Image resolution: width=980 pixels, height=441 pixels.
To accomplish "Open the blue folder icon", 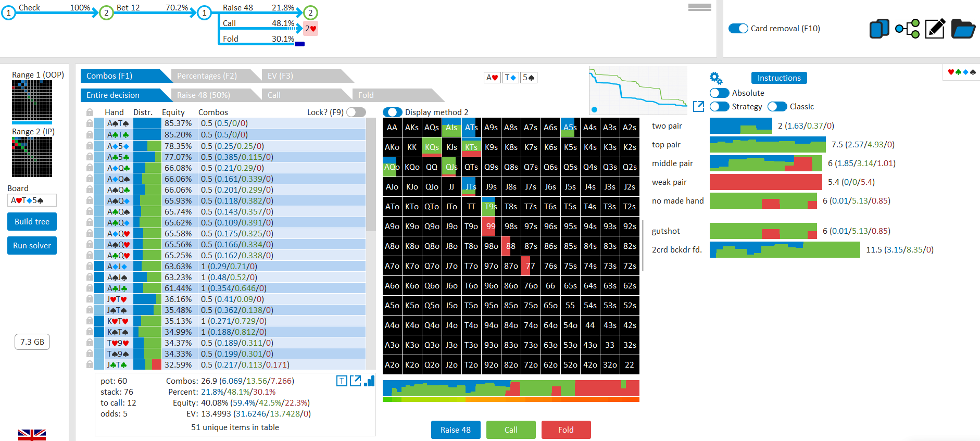I will point(963,29).
